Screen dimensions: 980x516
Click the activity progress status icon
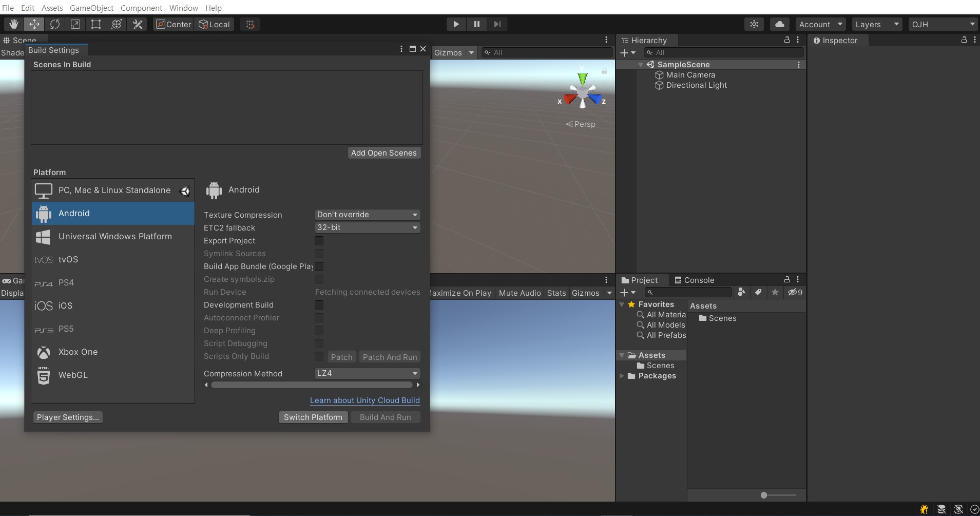pos(974,509)
